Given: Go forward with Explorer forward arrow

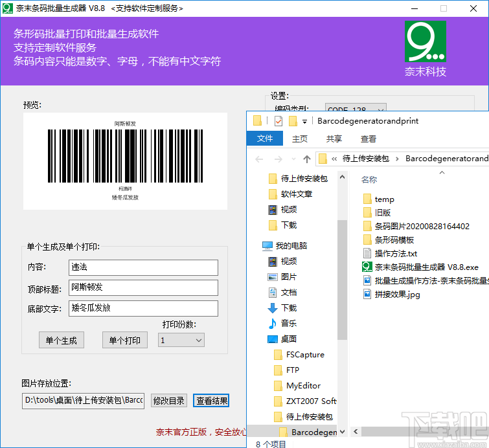Looking at the screenshot, I should (x=279, y=159).
